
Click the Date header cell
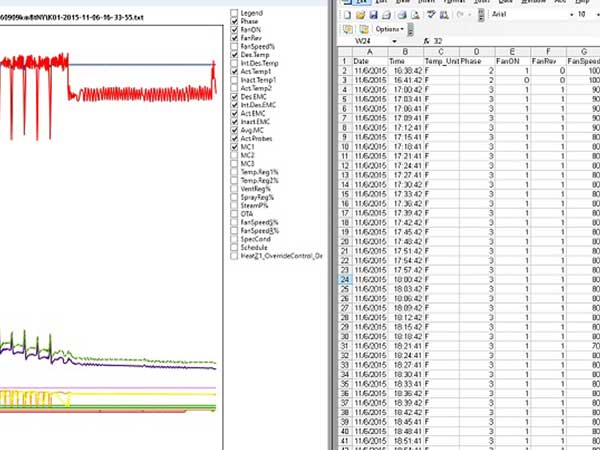(370, 61)
